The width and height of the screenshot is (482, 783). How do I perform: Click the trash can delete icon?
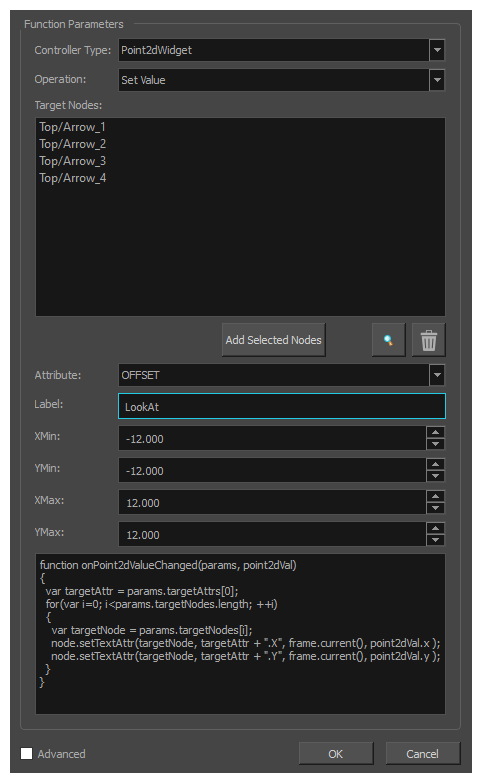tap(429, 340)
